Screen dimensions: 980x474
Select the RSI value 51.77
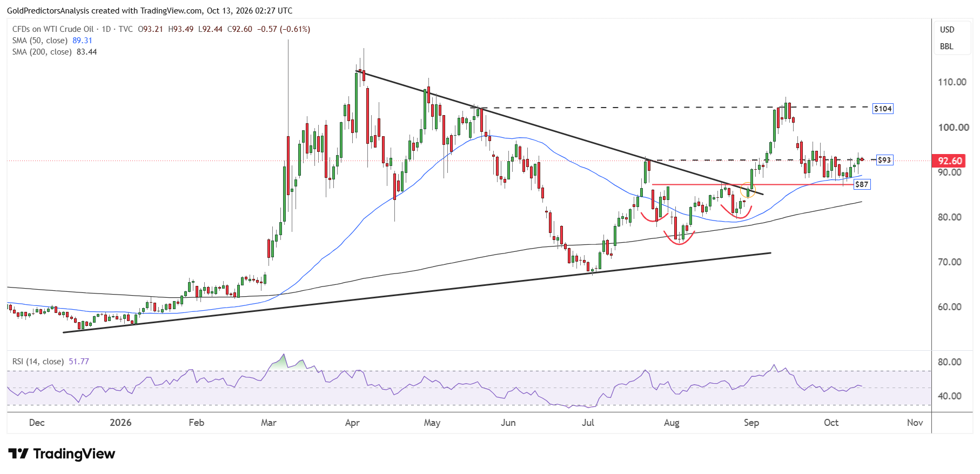[x=79, y=362]
